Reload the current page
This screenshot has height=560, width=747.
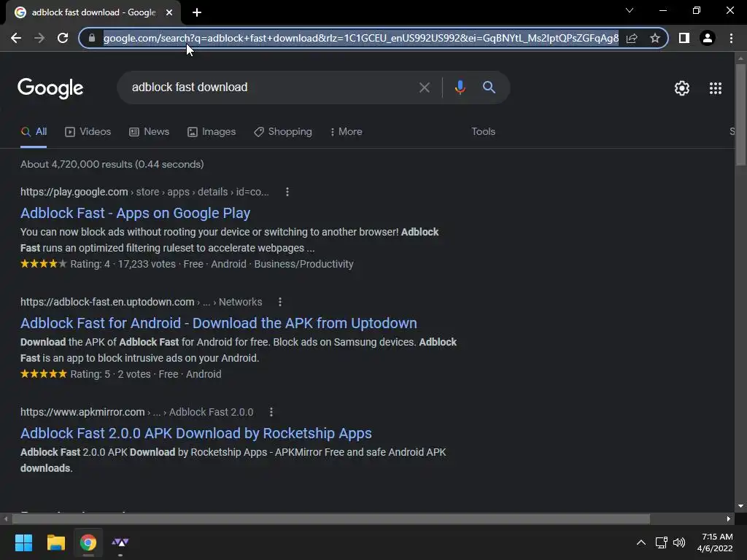[x=63, y=38]
